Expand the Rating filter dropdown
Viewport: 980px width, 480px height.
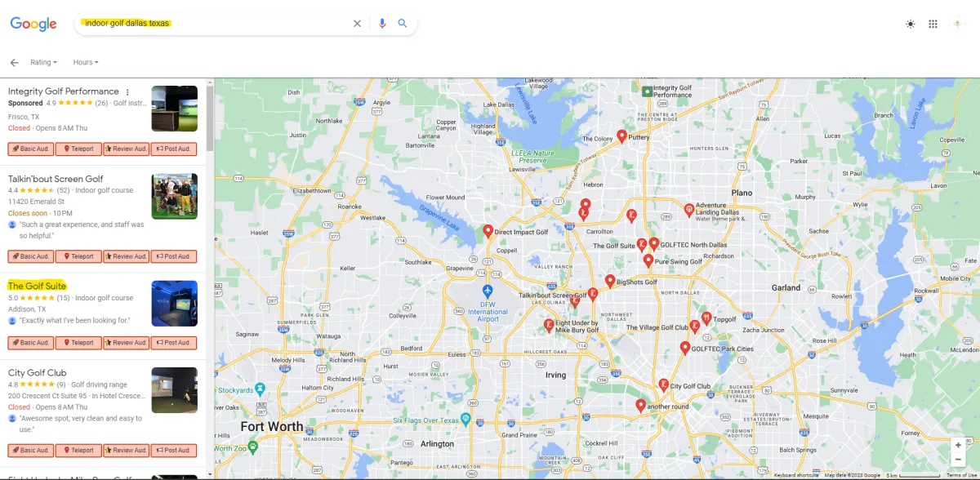[44, 62]
